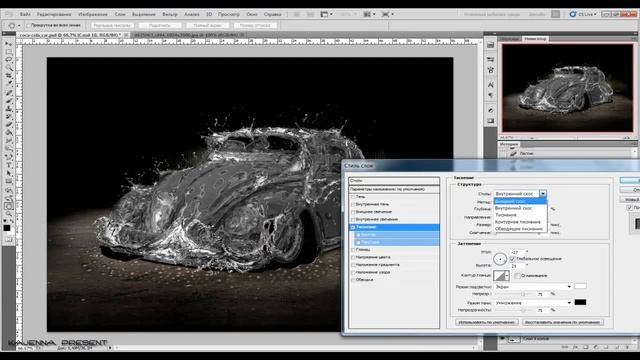
Task: Click the Размер оттиска button
Action: (x=256, y=25)
